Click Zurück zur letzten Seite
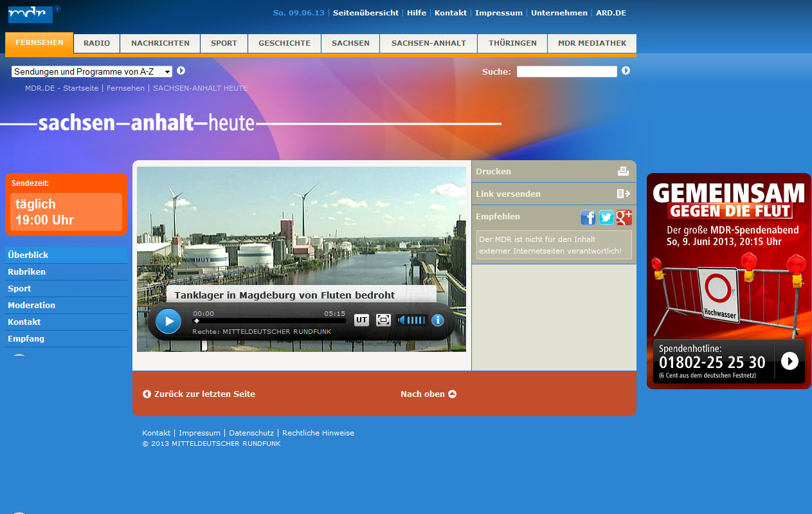 point(199,394)
